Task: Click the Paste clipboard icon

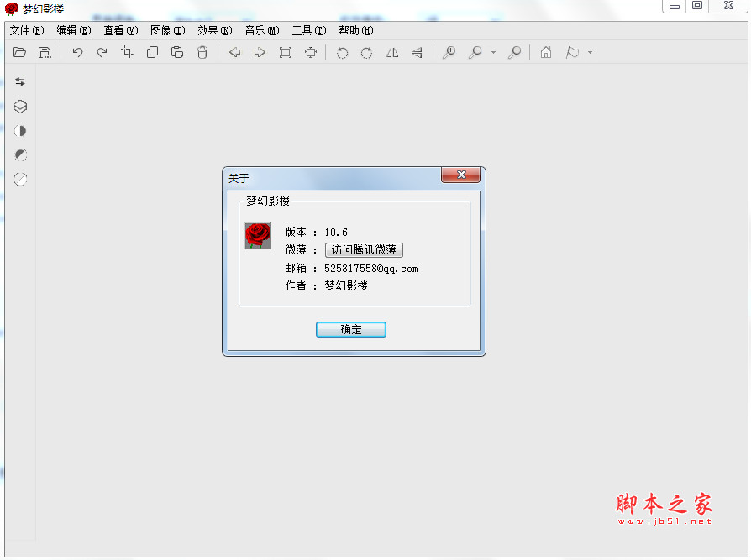Action: (x=177, y=52)
